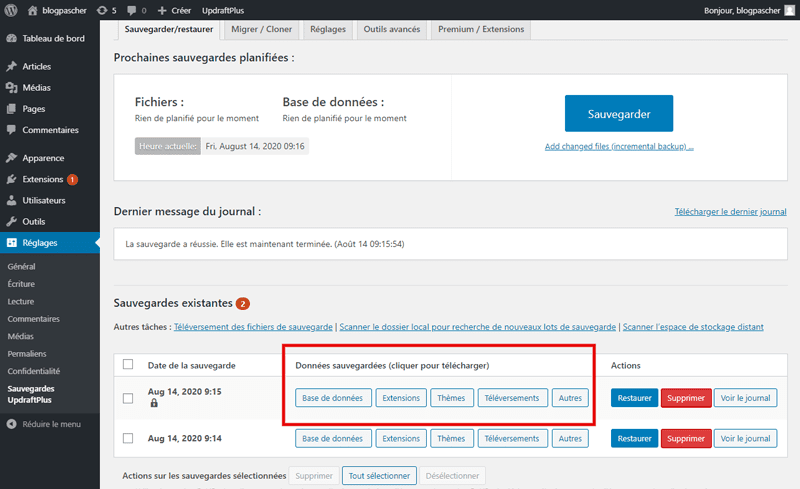Open the Confidentialité settings submenu item
The height and width of the screenshot is (489, 800).
tap(34, 371)
